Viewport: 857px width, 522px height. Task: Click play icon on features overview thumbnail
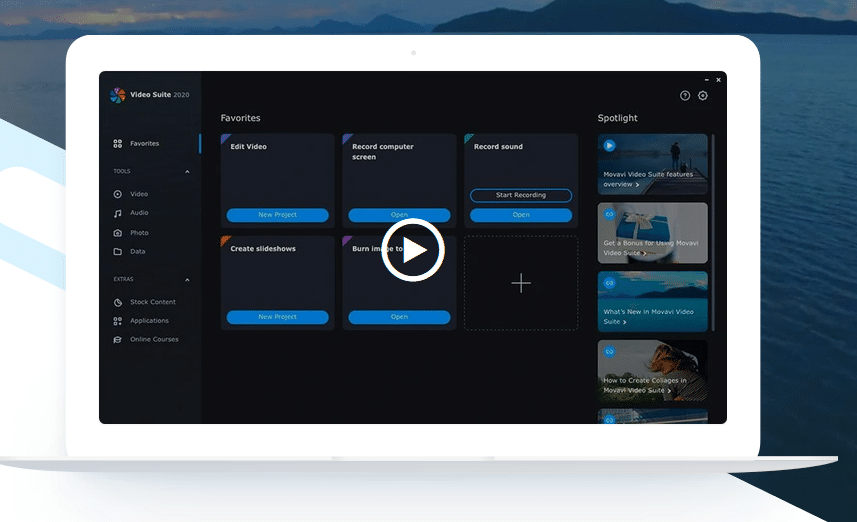pos(609,145)
